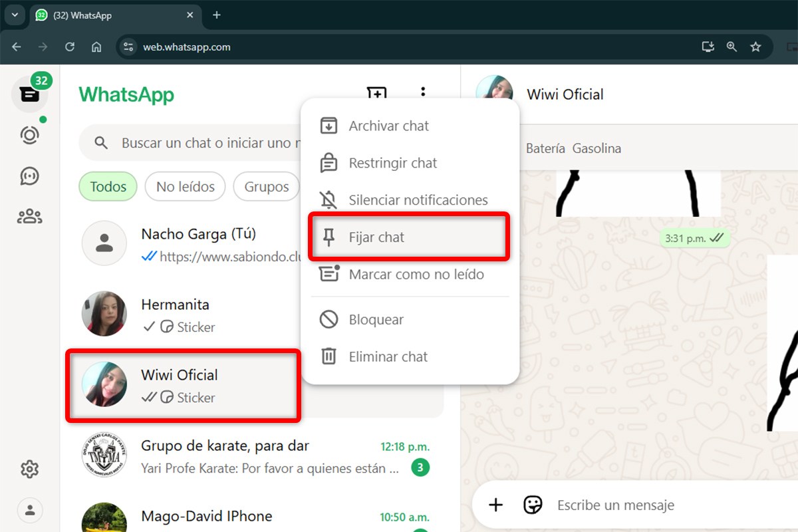Choose Archivar chat from context menu

pyautogui.click(x=410, y=126)
